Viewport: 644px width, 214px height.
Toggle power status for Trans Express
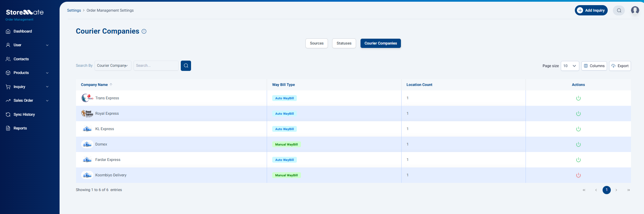(578, 98)
